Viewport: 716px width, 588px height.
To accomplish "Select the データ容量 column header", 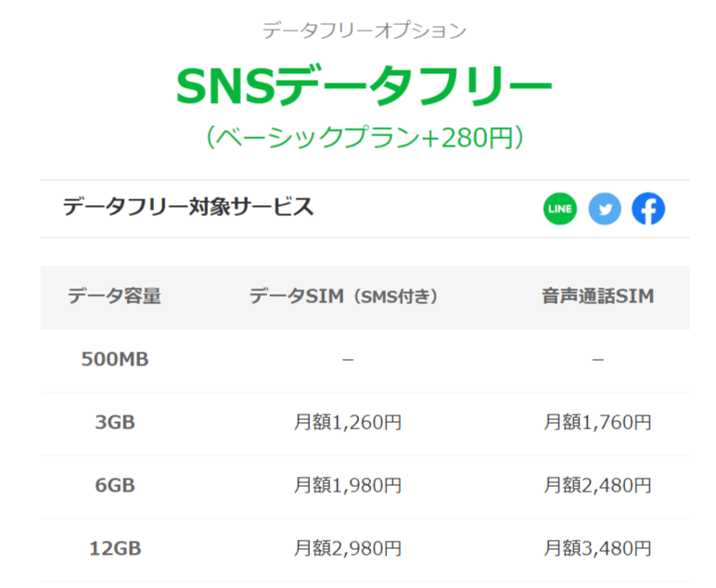I will pyautogui.click(x=115, y=296).
